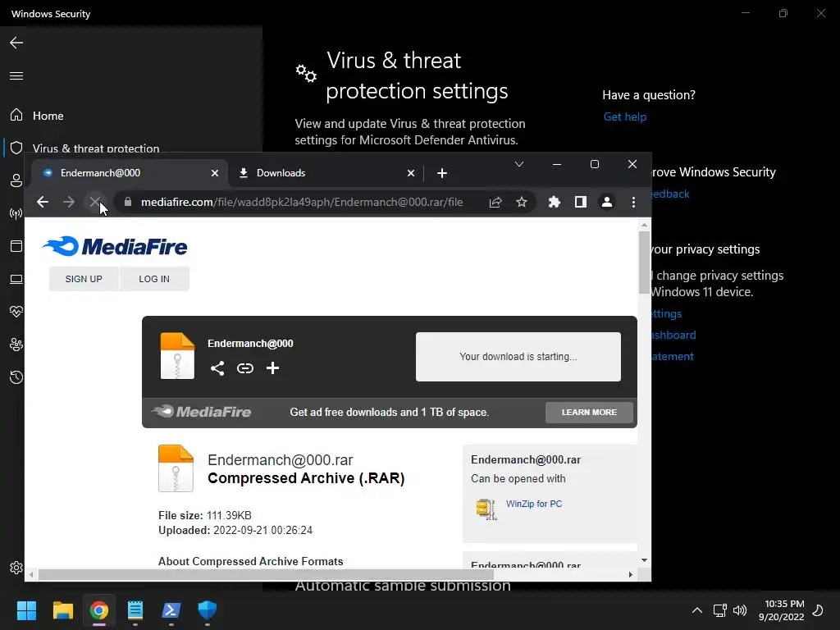Open Windows Security settings gear

(x=16, y=568)
